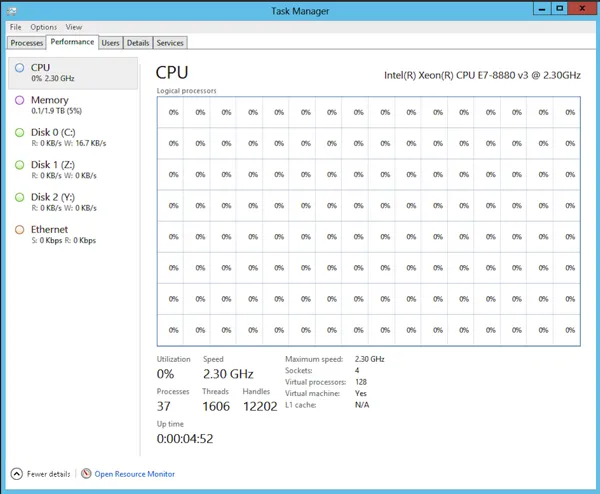Click the L1 cache value N/A
Image resolution: width=600 pixels, height=494 pixels.
[x=362, y=405]
